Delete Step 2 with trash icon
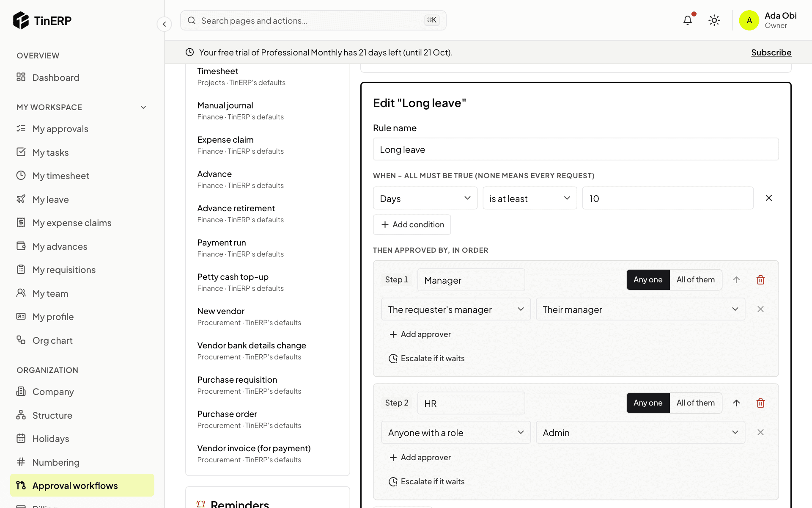 (x=760, y=403)
